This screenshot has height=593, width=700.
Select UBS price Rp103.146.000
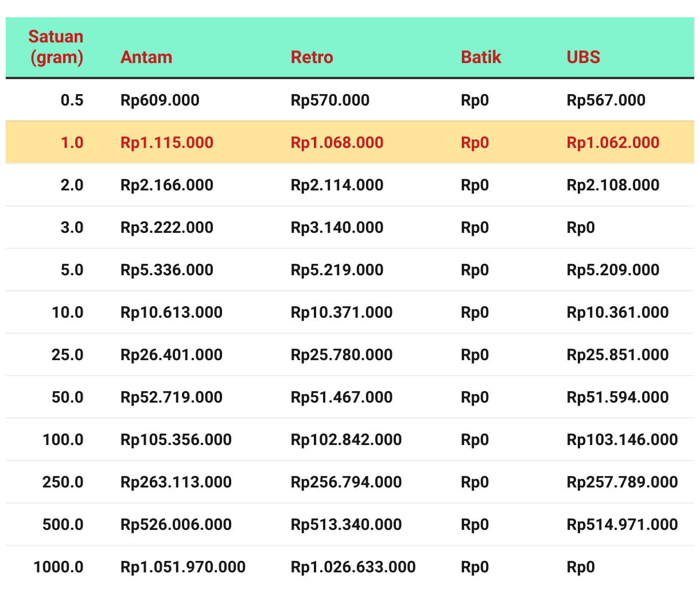(622, 440)
